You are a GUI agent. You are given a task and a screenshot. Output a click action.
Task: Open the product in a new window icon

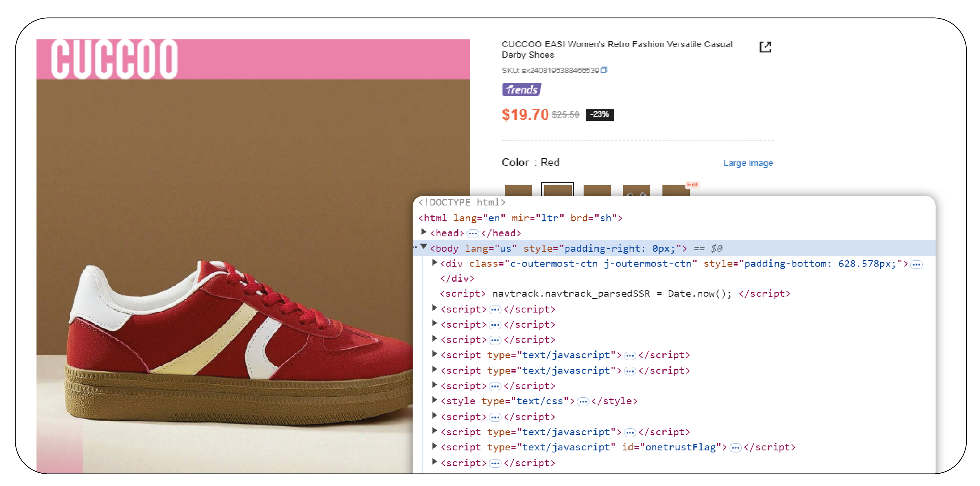click(765, 47)
